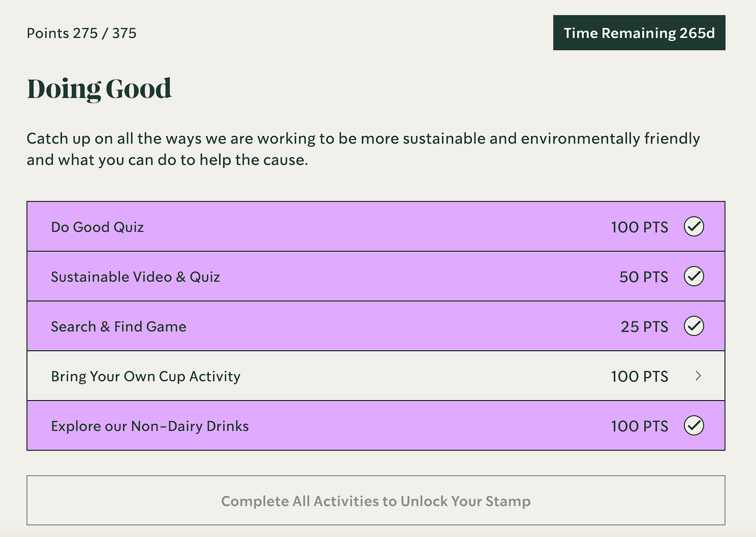Open the Sustainable Video & Quiz activity
The width and height of the screenshot is (756, 537).
tap(376, 277)
